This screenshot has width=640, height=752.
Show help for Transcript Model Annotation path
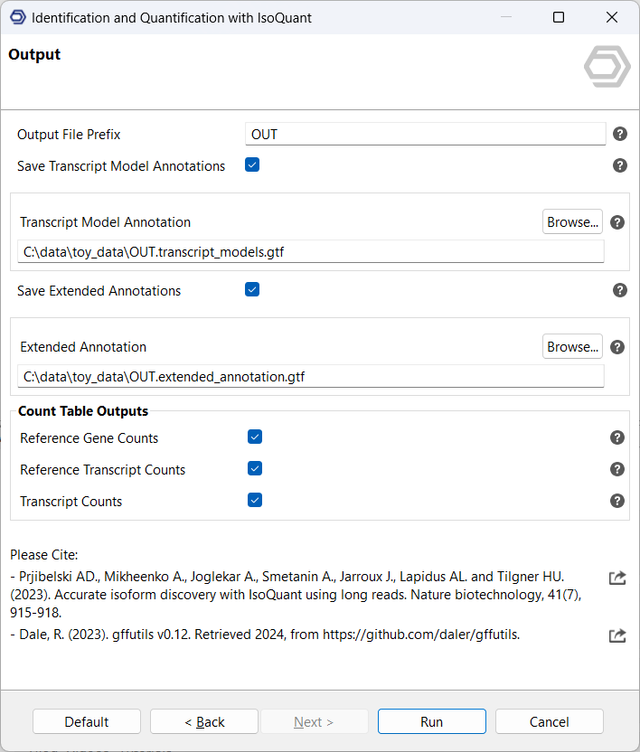pos(617,222)
